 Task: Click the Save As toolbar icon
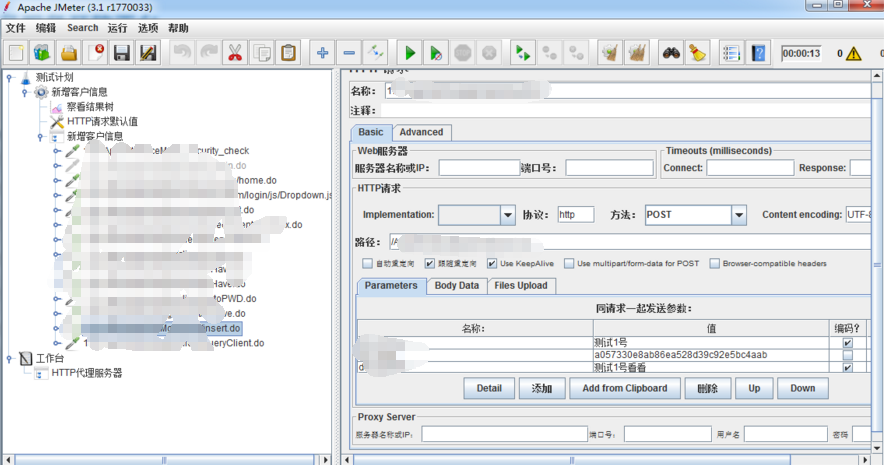click(148, 53)
